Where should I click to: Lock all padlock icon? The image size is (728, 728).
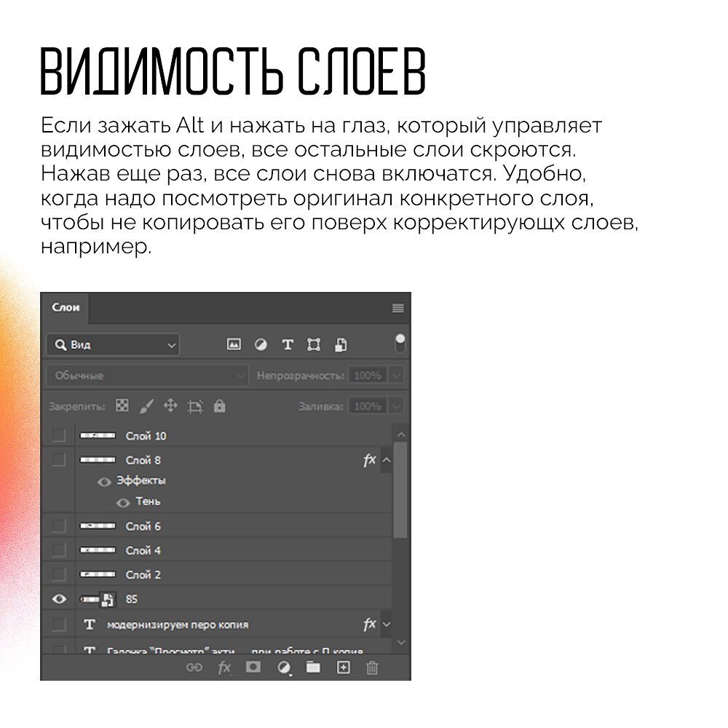[x=220, y=405]
